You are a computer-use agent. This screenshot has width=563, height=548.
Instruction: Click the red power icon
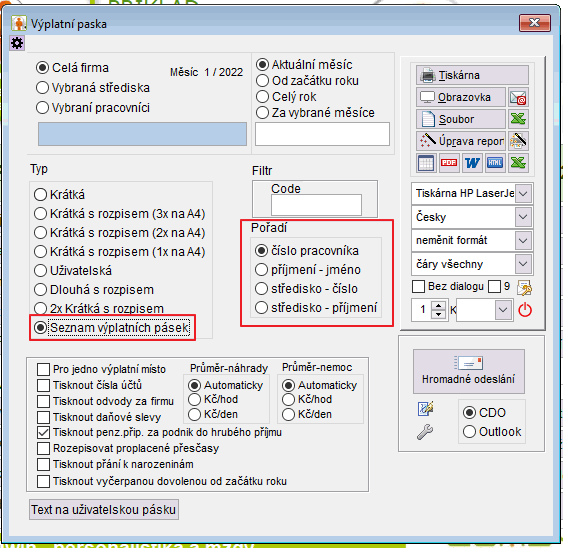pos(525,310)
